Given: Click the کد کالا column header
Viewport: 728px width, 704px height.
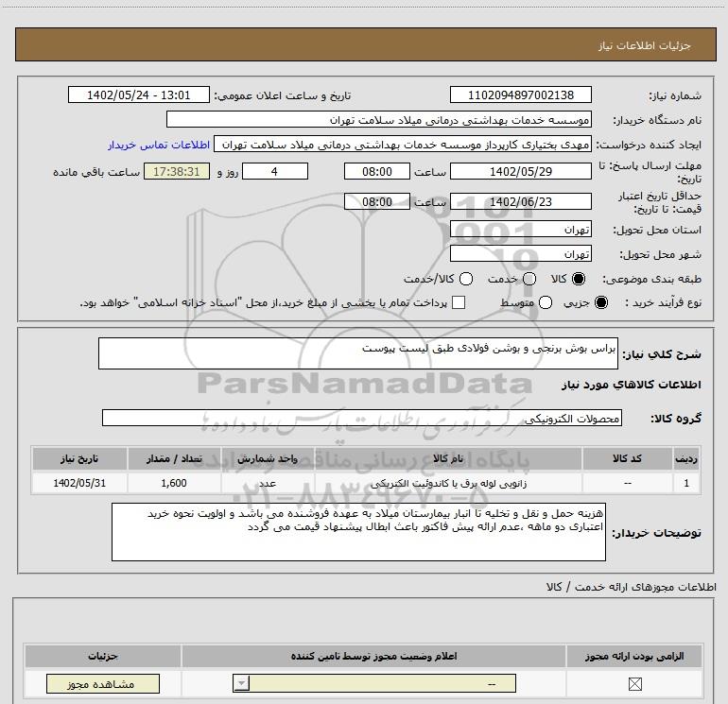Looking at the screenshot, I should point(627,458).
